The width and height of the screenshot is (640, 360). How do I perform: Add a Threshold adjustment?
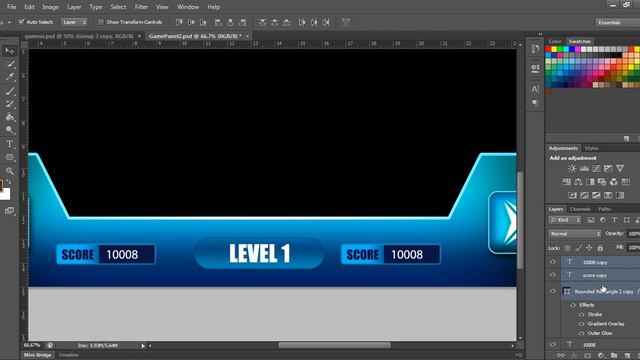[x=596, y=196]
